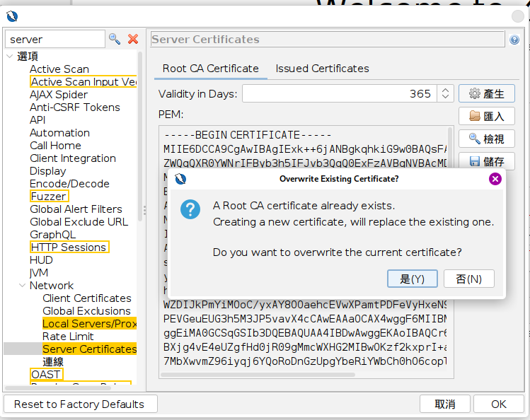The image size is (530, 420).
Task: Click the ZAP logo in window title
Action: point(12,16)
